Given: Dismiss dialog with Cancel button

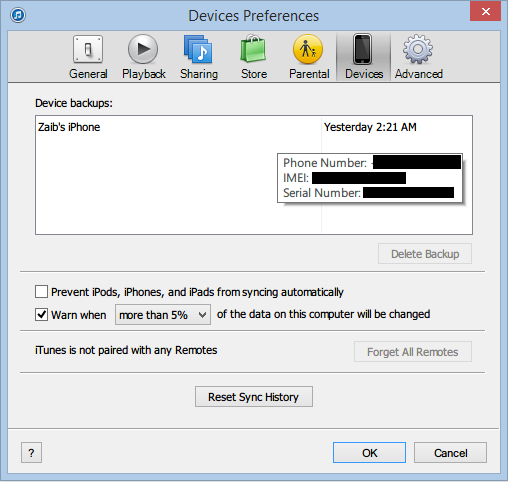Looking at the screenshot, I should pos(450,453).
